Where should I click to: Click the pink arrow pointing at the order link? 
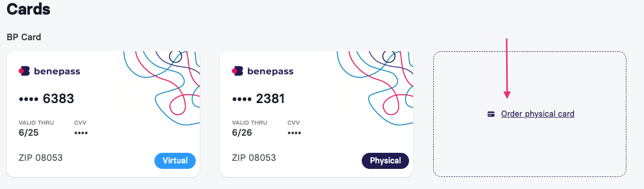(x=507, y=68)
